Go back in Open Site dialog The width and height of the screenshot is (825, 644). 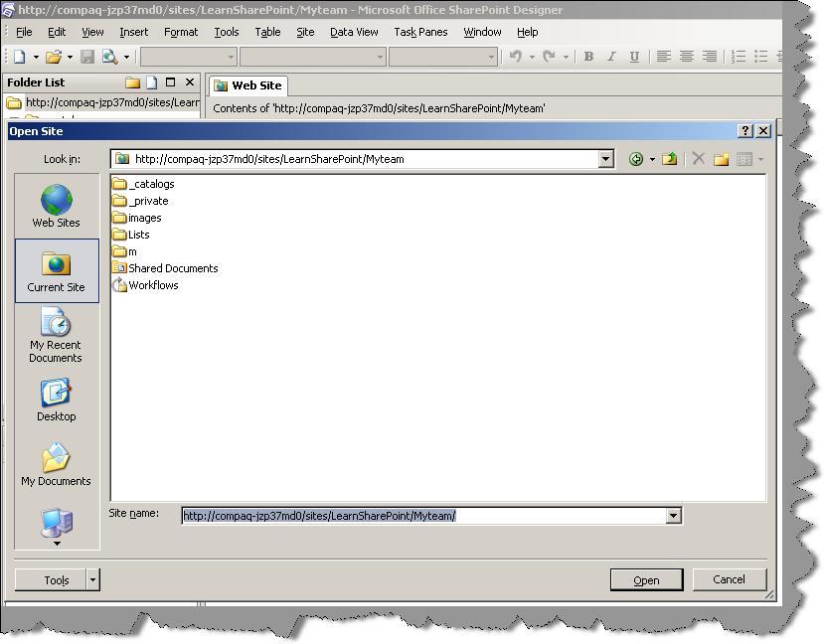pyautogui.click(x=636, y=159)
